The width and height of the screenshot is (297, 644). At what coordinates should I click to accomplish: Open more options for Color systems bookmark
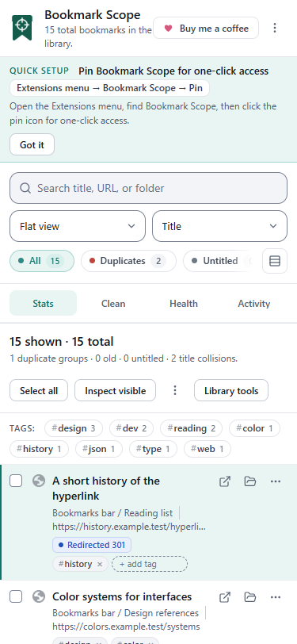(276, 596)
